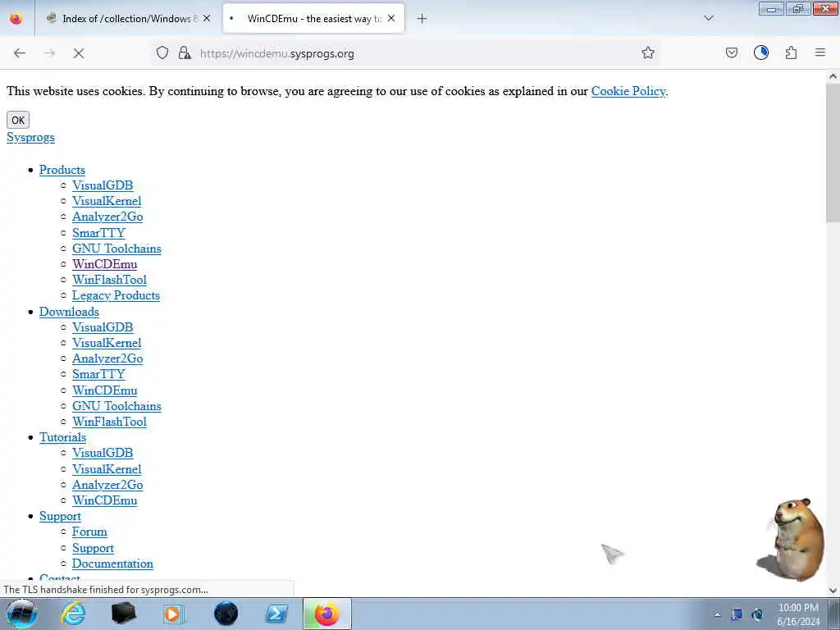Close the WinCDEmu tab
Viewport: 840px width, 630px height.
[x=391, y=18]
